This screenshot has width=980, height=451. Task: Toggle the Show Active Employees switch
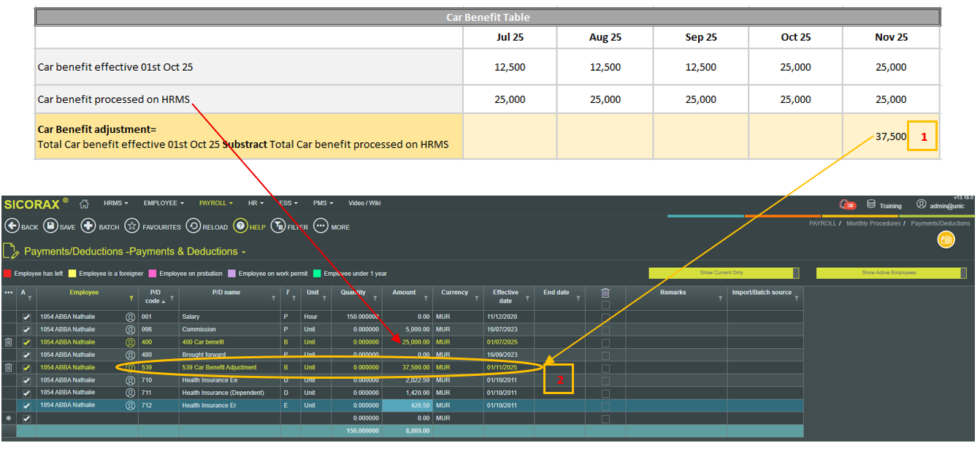point(891,273)
